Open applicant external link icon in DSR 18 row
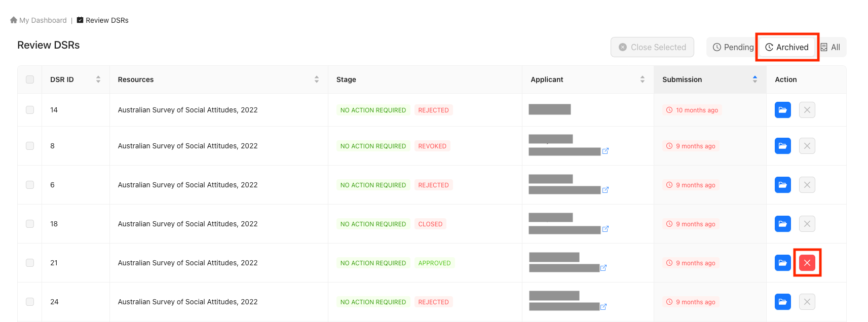This screenshot has height=322, width=868. pyautogui.click(x=606, y=229)
